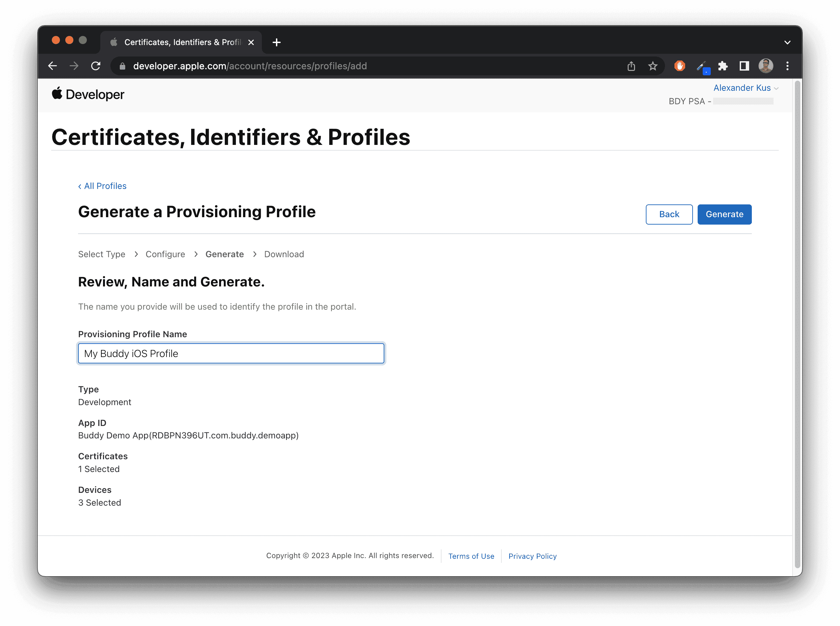Click the Terms of Use link
Viewport: 840px width, 626px height.
point(471,556)
